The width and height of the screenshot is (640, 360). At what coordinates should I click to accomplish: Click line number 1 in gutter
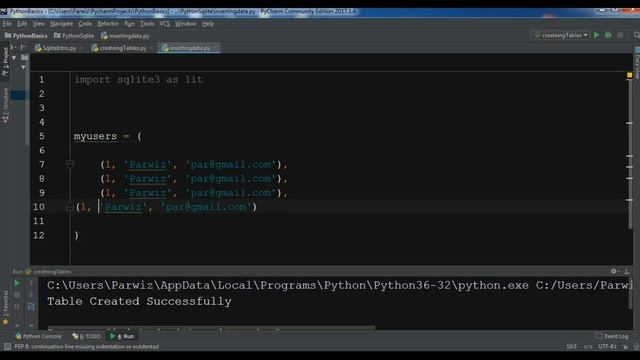pos(41,80)
